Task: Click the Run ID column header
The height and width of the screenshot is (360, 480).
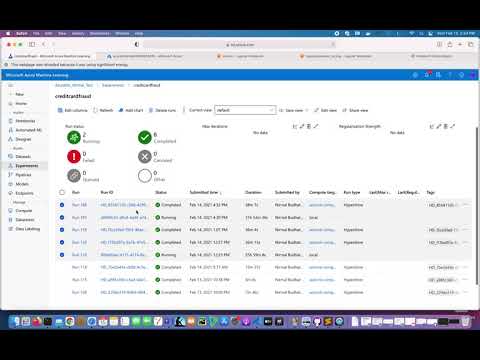Action: 107,192
